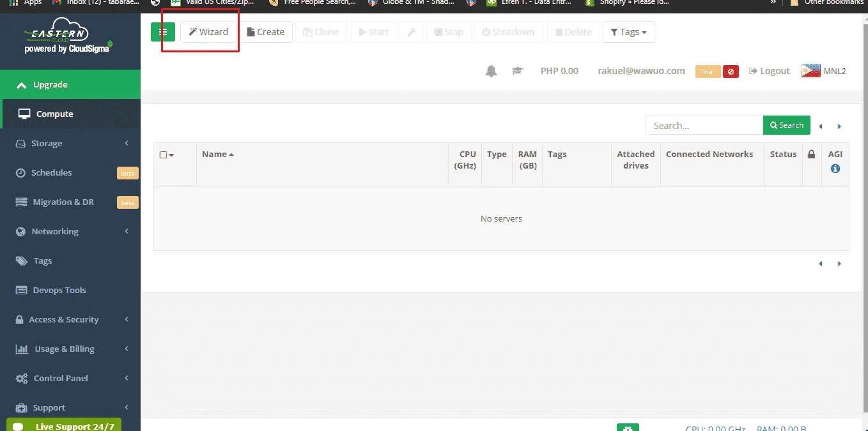Expand the Usage & Billing chevron
Image resolution: width=868 pixels, height=431 pixels.
pyautogui.click(x=127, y=349)
